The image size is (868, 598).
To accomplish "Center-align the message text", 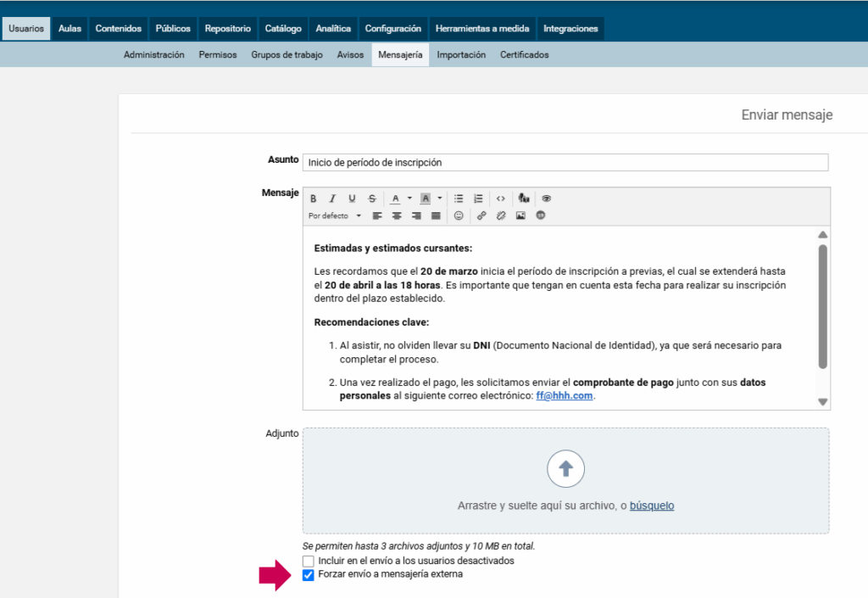I will (397, 215).
